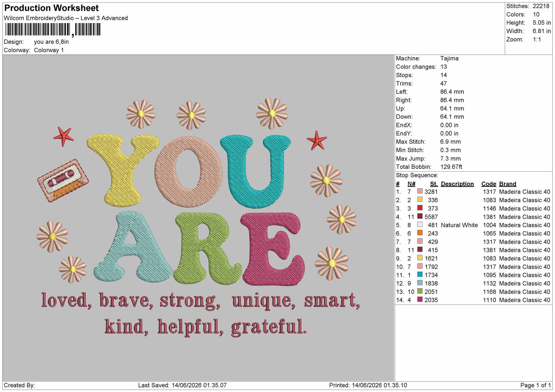Image resolution: width=555 pixels, height=392 pixels.
Task: Click the 'Printed' timestamp in footer
Action: [368, 385]
